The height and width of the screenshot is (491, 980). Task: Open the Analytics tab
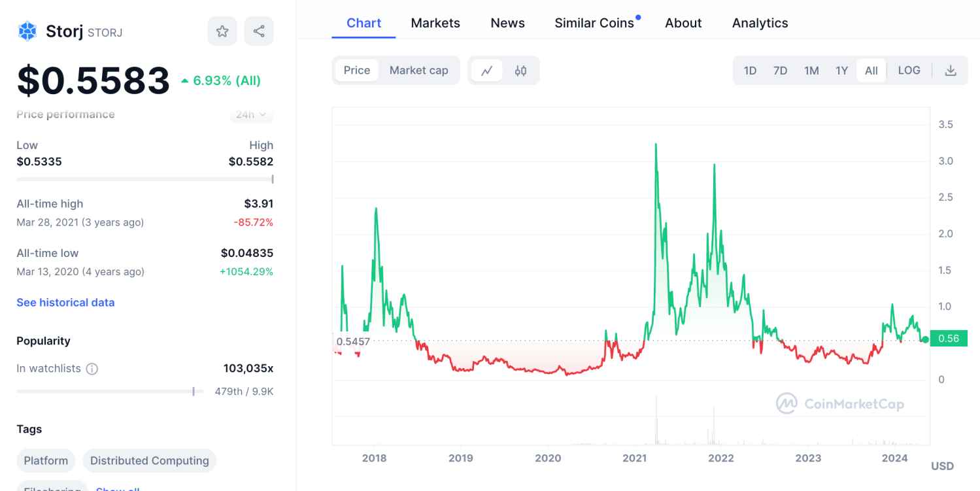coord(760,23)
